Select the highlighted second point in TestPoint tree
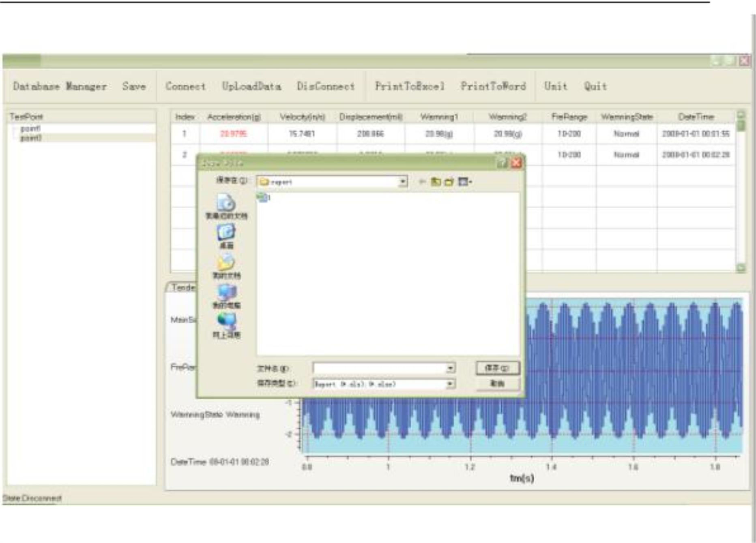 (x=31, y=138)
